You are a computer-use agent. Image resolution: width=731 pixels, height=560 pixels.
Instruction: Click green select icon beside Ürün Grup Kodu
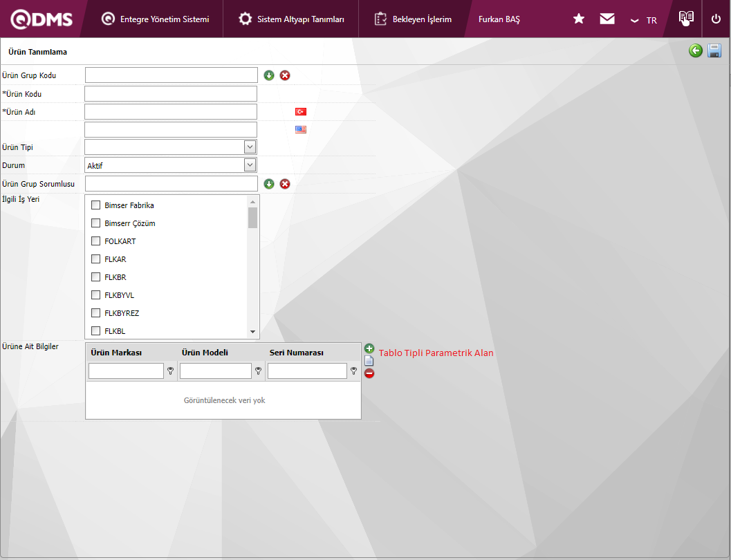coord(269,75)
